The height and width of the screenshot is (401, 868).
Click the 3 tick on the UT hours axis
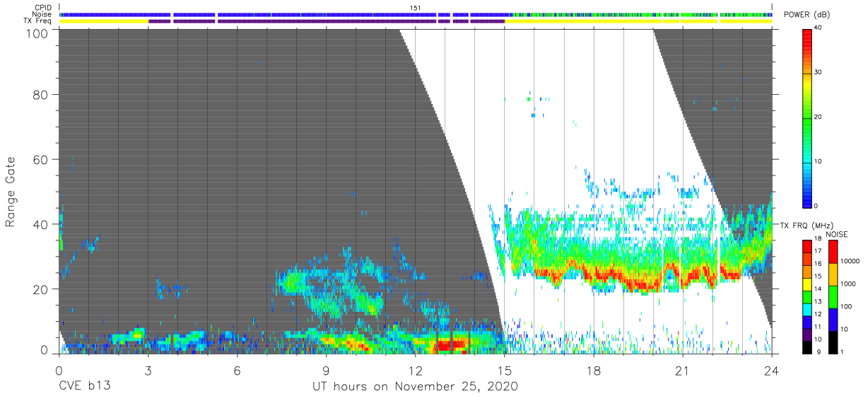[x=148, y=370]
